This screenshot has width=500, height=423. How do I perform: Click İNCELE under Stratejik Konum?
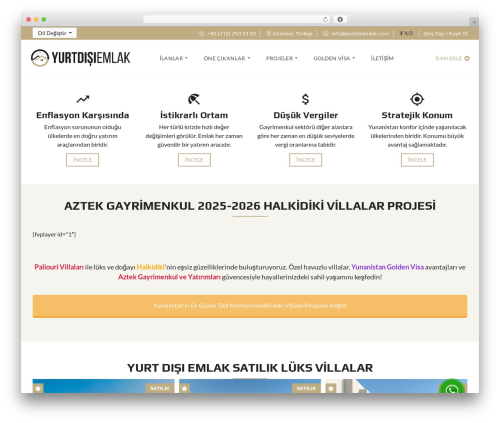coord(417,160)
